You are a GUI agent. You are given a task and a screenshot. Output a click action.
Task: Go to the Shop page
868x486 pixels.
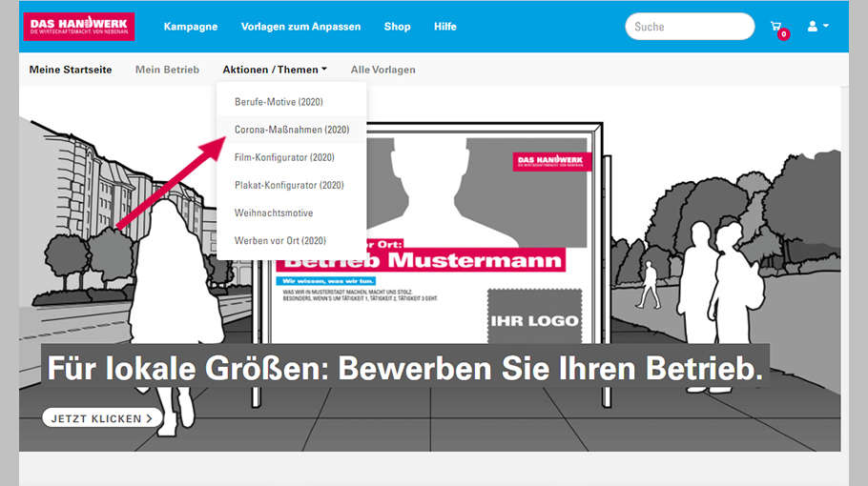[x=397, y=27]
